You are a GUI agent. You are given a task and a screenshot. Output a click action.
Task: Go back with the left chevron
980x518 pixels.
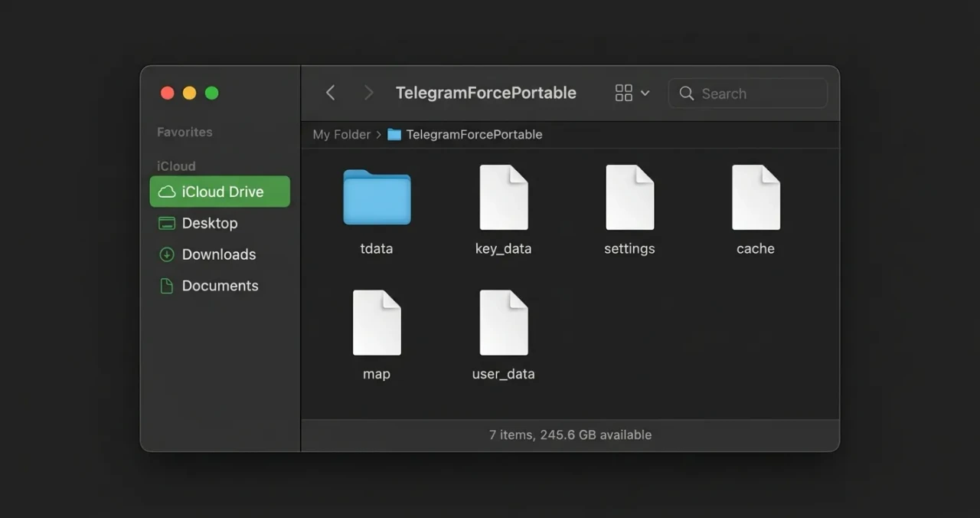[x=331, y=93]
